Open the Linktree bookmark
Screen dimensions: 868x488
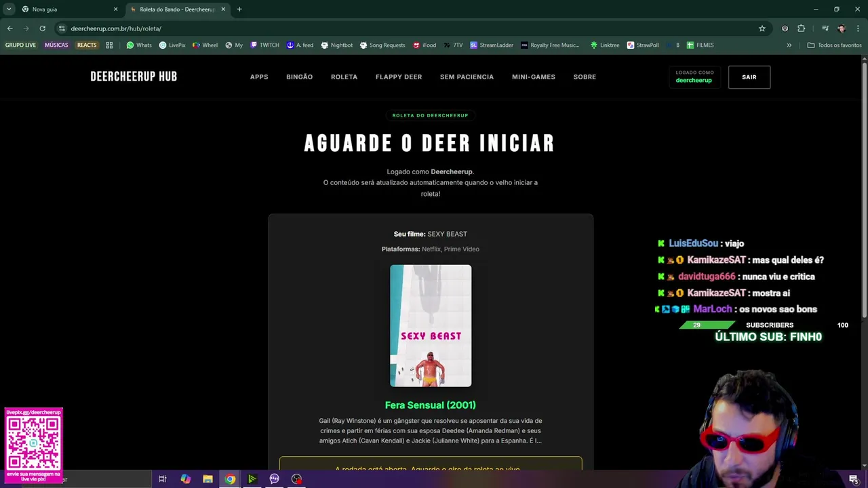pos(605,45)
